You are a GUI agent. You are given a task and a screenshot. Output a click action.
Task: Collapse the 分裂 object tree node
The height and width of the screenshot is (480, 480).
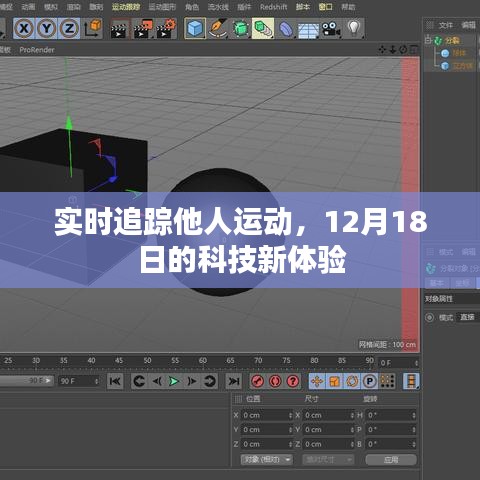pos(428,41)
